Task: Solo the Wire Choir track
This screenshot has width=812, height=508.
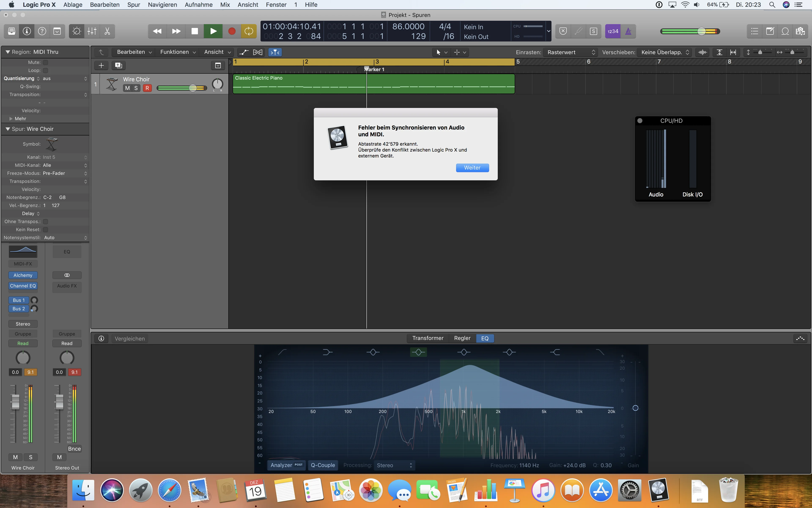Action: (x=136, y=88)
